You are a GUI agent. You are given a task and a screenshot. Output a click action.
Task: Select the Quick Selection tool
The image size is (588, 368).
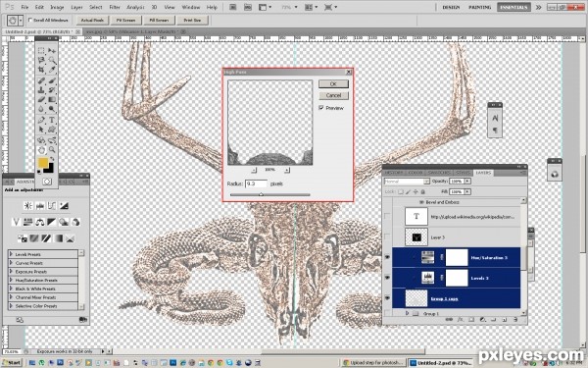click(52, 60)
